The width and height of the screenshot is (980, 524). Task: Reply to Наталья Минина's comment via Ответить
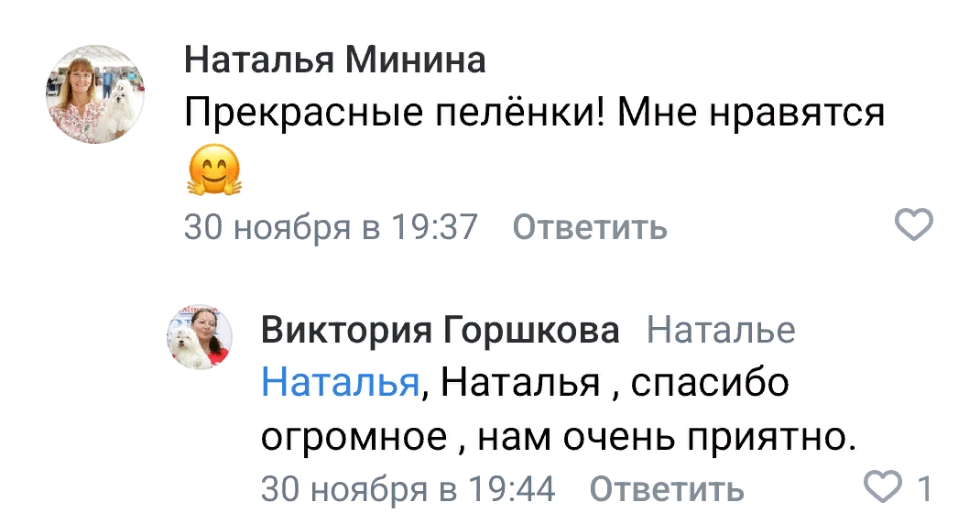(589, 226)
